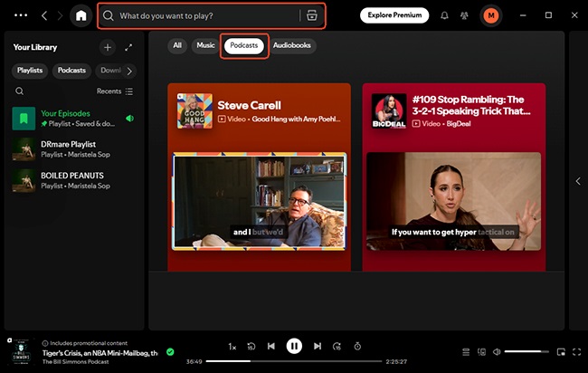
Task: Click the Tiger's Crisis now-playing episode title
Action: tap(100, 353)
